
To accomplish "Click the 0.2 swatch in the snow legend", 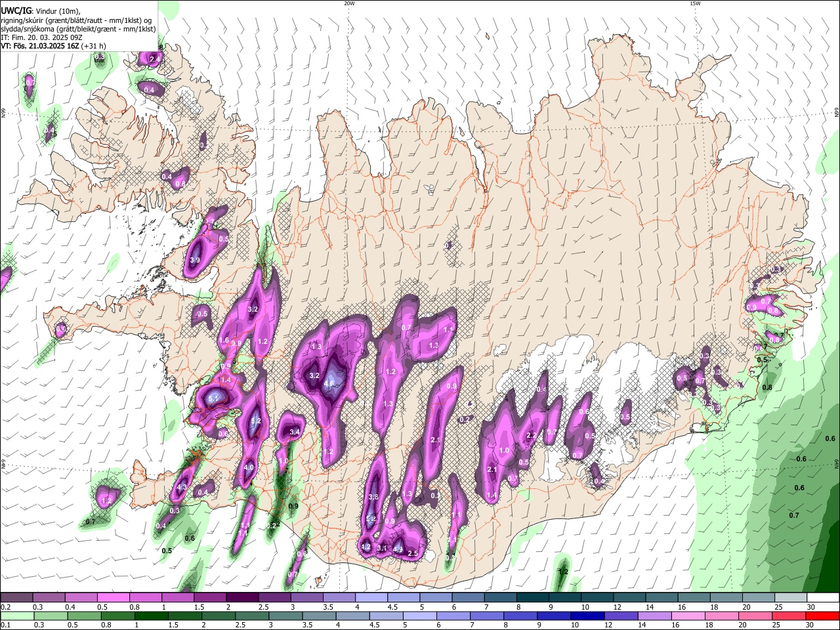I will [x=16, y=598].
